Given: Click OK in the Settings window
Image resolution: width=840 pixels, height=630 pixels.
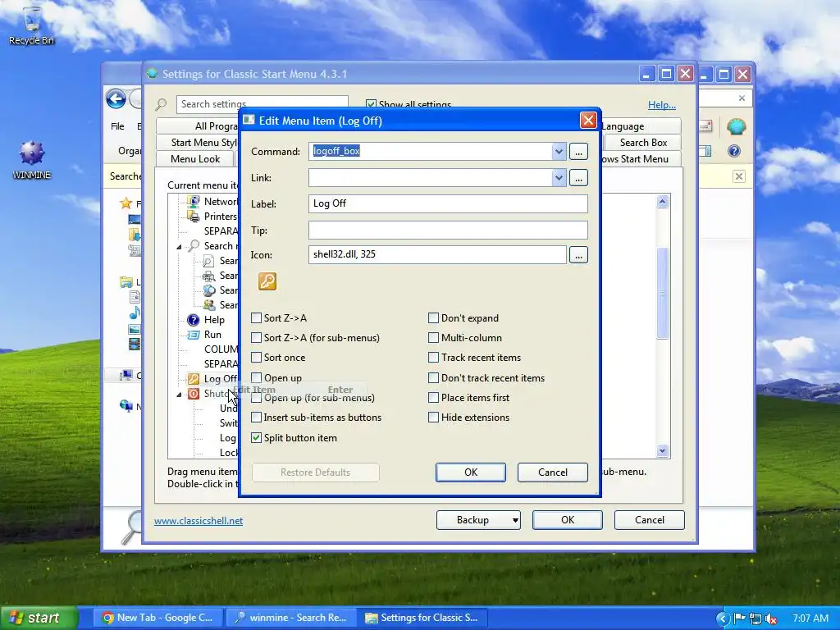Looking at the screenshot, I should coord(568,520).
